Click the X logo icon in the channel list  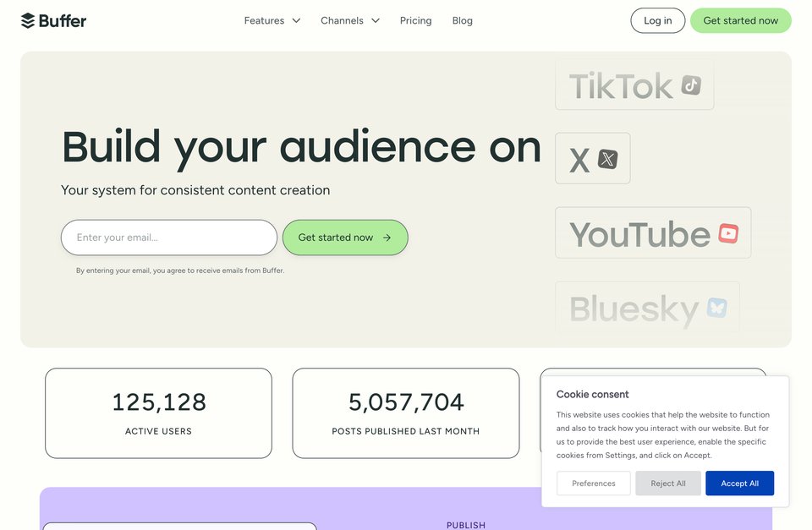coord(607,159)
